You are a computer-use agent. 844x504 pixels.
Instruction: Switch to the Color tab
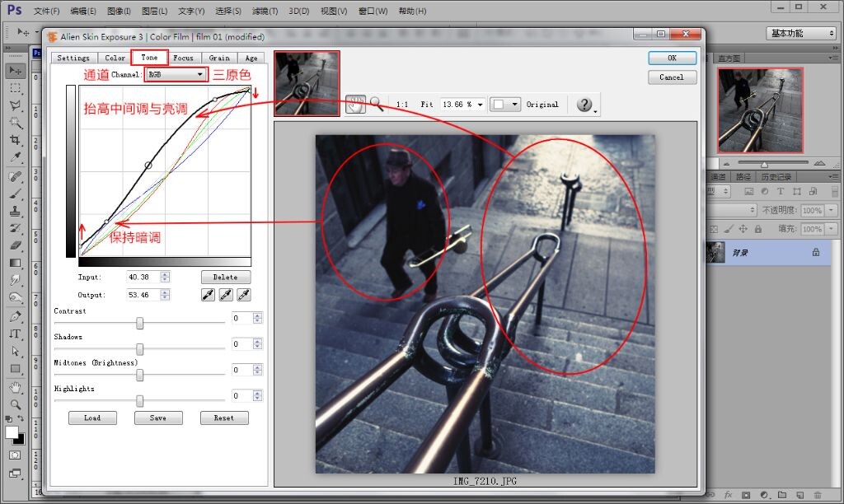click(115, 58)
